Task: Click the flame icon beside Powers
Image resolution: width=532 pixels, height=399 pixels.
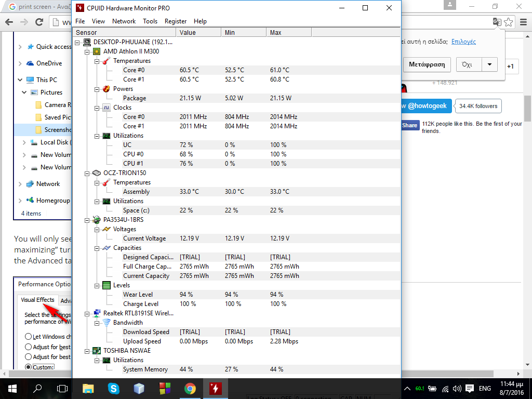Action: (x=107, y=89)
